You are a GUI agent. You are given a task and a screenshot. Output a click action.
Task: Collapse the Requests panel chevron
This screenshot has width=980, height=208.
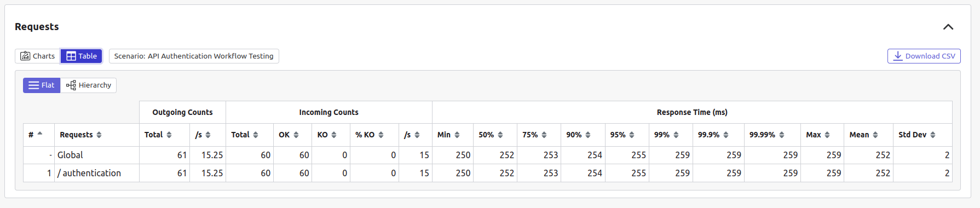click(x=948, y=27)
